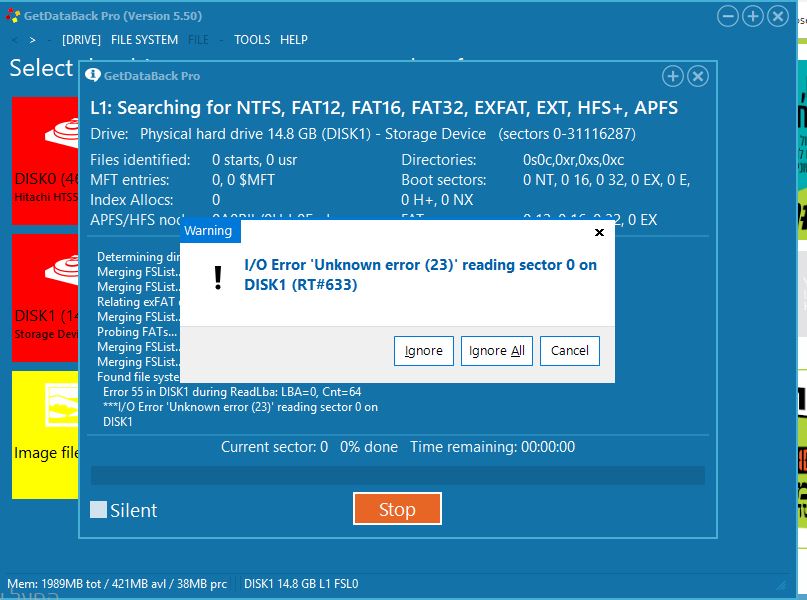Image resolution: width=807 pixels, height=600 pixels.
Task: Click the 'Physical hard drive 14.8 GB' drive text
Action: click(x=313, y=134)
